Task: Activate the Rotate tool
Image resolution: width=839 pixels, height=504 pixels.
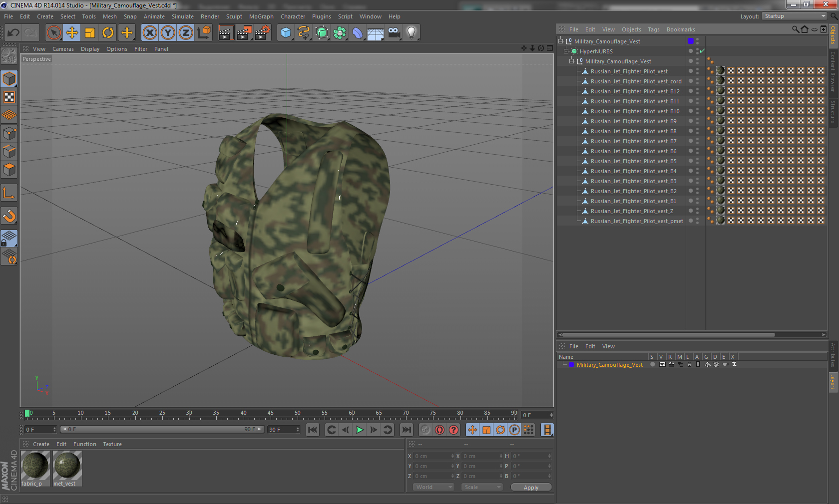Action: coord(108,33)
